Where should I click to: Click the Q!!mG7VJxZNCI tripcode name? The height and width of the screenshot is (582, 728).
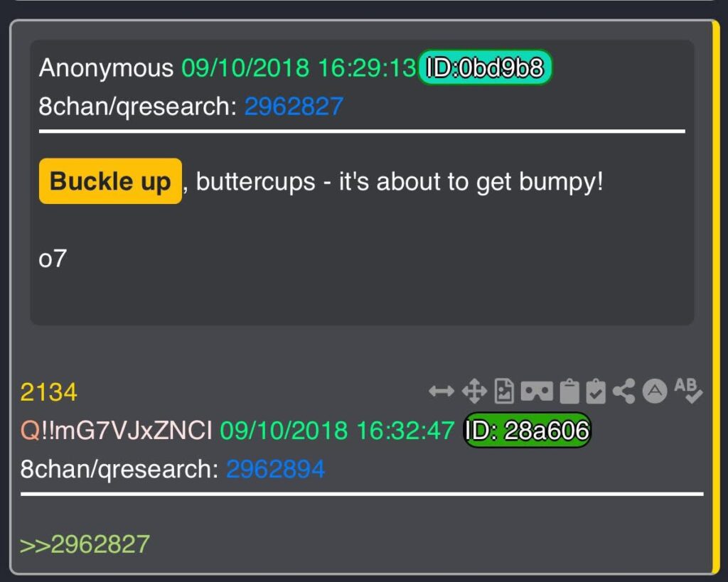(x=117, y=430)
